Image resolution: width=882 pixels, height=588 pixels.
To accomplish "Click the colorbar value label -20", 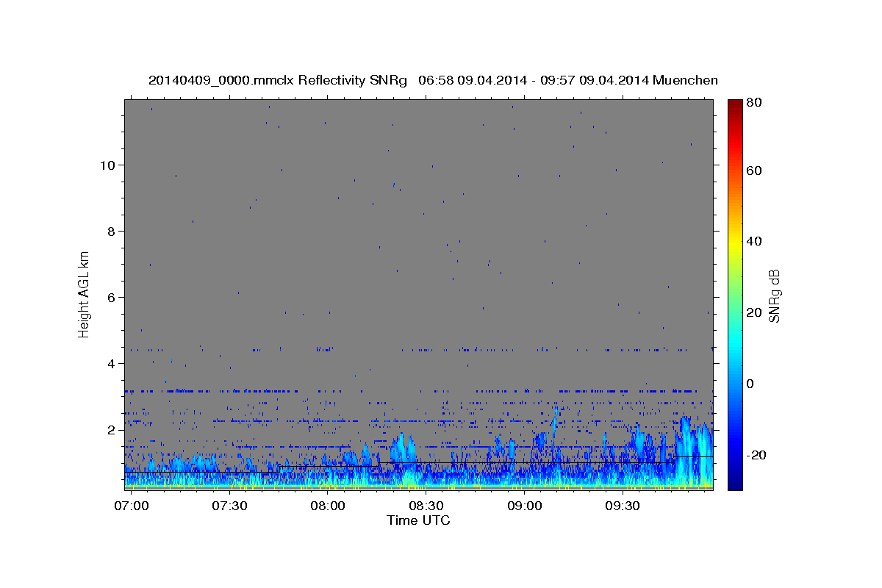I will click(x=757, y=455).
